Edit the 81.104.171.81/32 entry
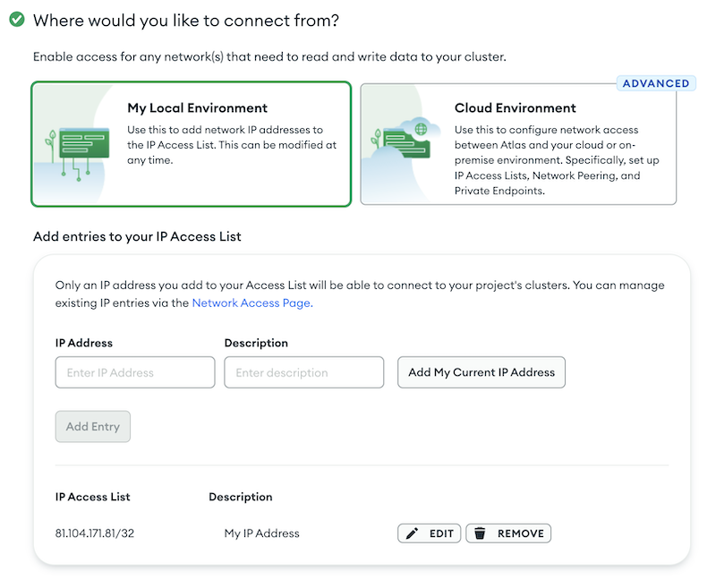The width and height of the screenshot is (716, 588). coord(429,533)
